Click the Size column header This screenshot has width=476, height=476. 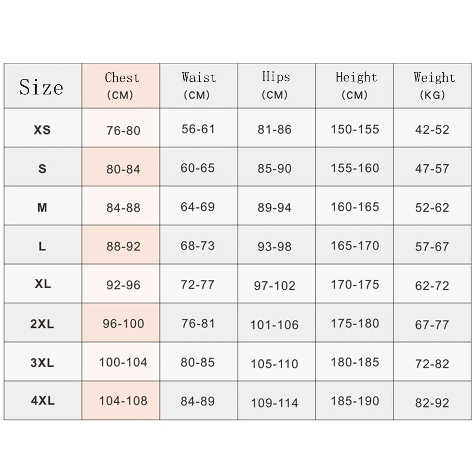click(41, 87)
